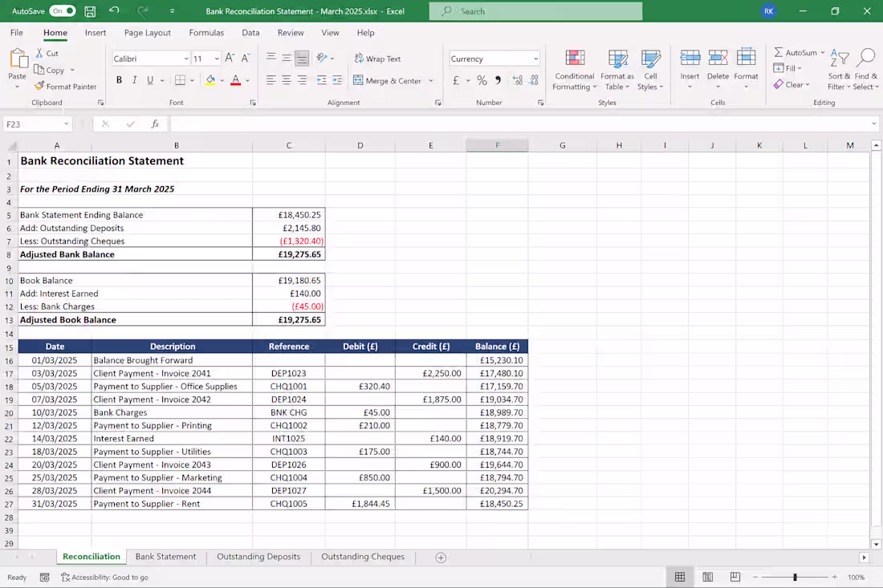The width and height of the screenshot is (883, 588).
Task: Click the Align Right icon
Action: click(x=303, y=80)
